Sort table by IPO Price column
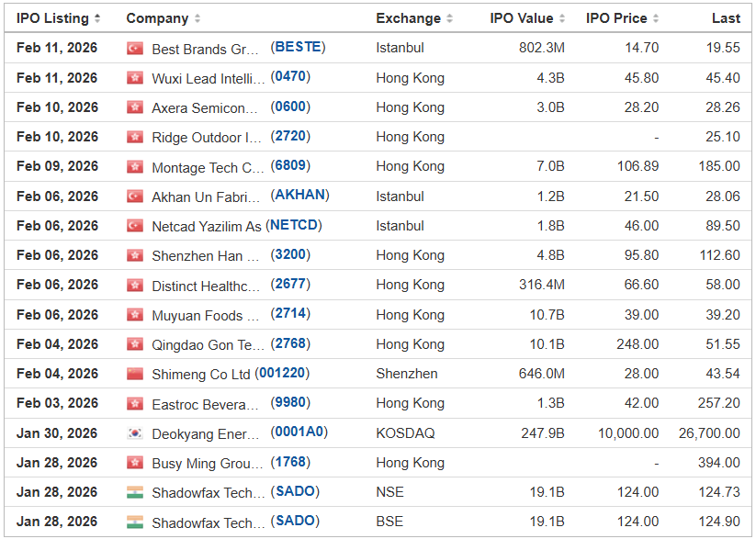This screenshot has width=756, height=539. pos(622,18)
